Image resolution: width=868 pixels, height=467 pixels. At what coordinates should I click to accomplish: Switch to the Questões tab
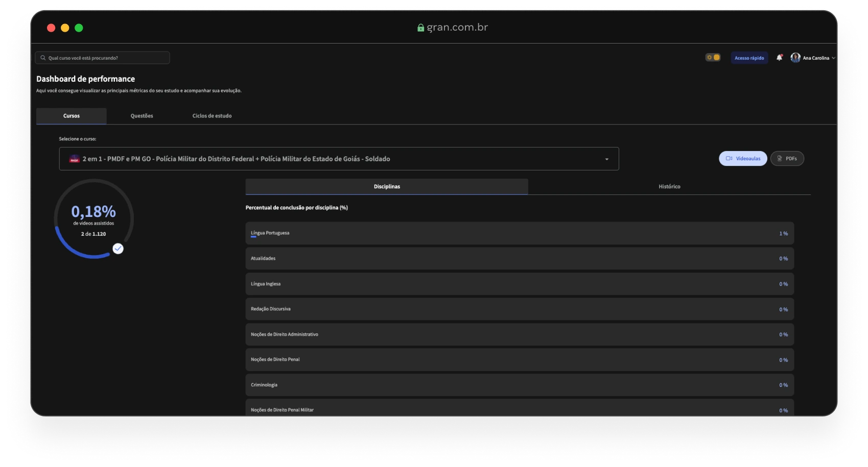(x=142, y=116)
